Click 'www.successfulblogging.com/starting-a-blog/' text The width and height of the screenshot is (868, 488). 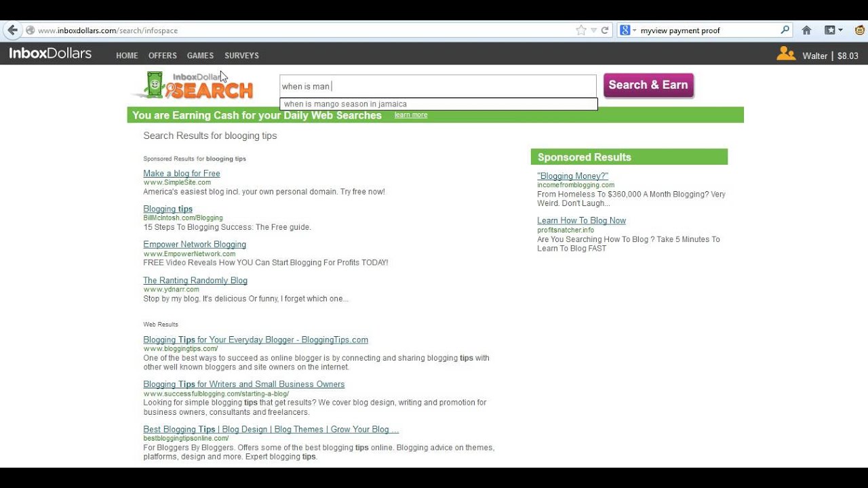[x=216, y=394]
